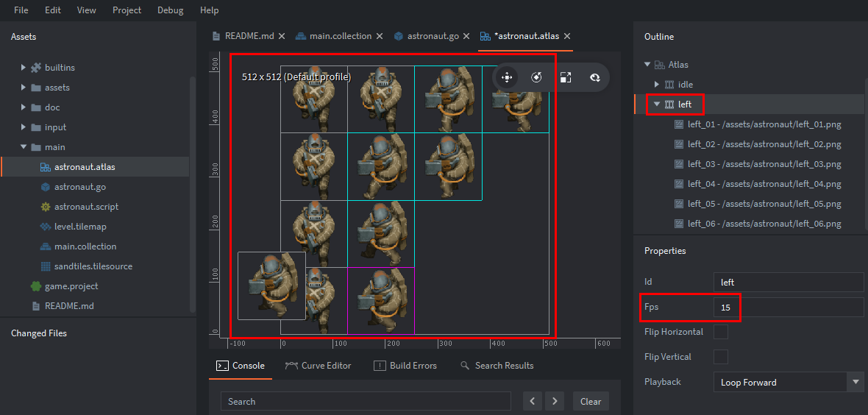
Task: Click the astronaut.go game object icon in Assets
Action: (x=46, y=187)
